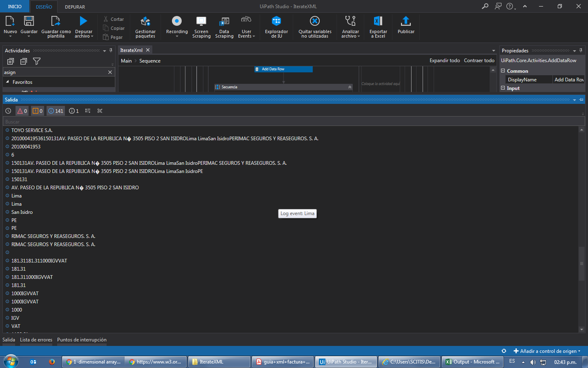
Task: Open Lista de errores tab
Action: pyautogui.click(x=36, y=340)
